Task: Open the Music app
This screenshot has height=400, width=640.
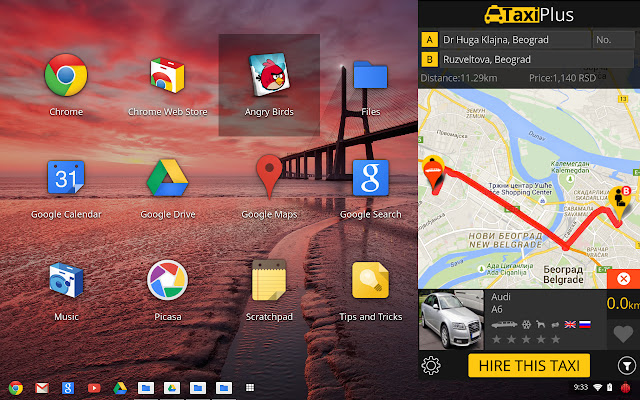Action: (x=66, y=280)
